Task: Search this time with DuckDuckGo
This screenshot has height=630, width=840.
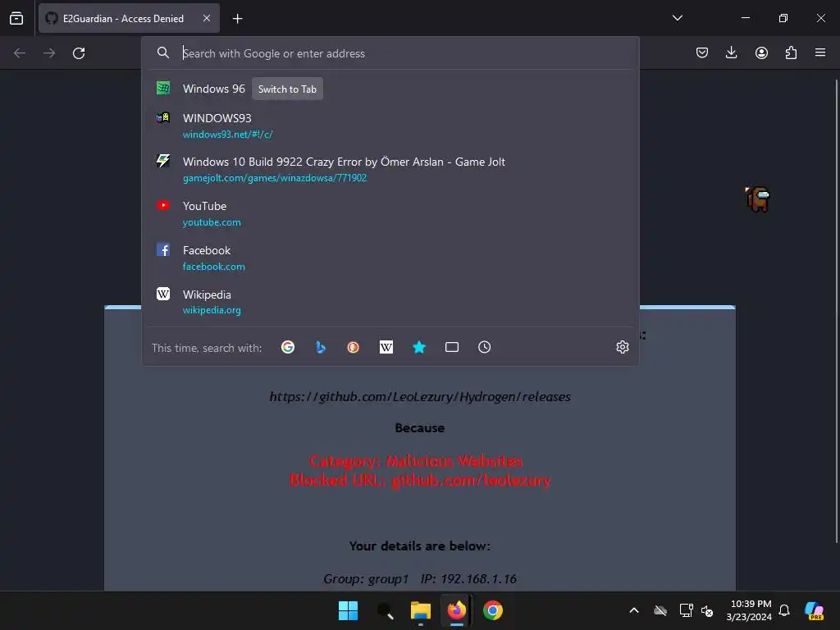Action: 353,347
